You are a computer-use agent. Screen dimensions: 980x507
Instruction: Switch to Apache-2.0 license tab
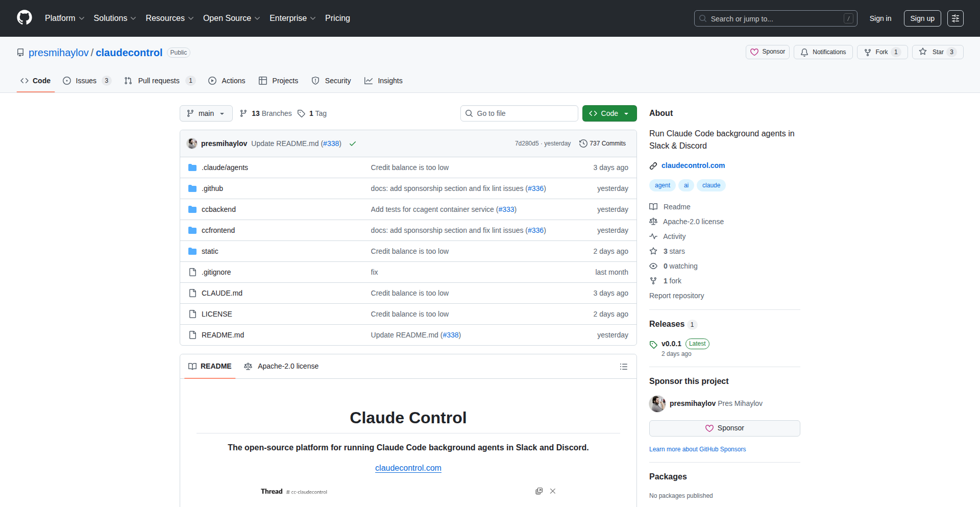pyautogui.click(x=281, y=367)
